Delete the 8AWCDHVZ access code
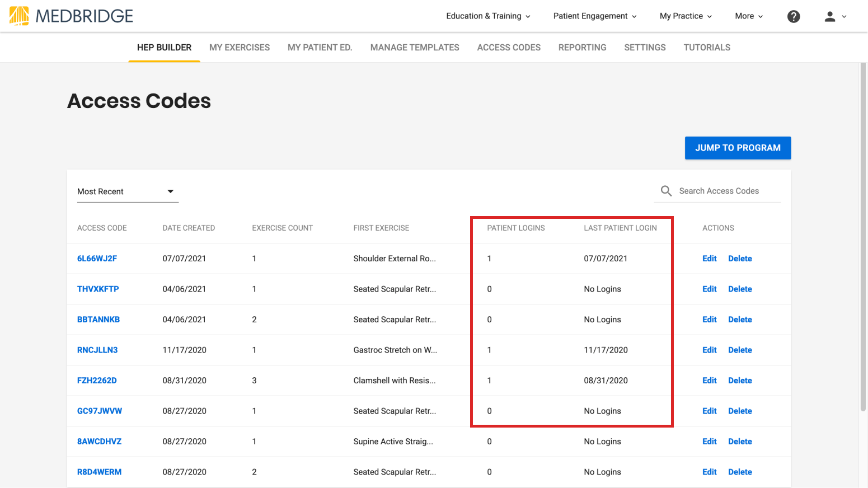This screenshot has height=488, width=868. pyautogui.click(x=740, y=442)
